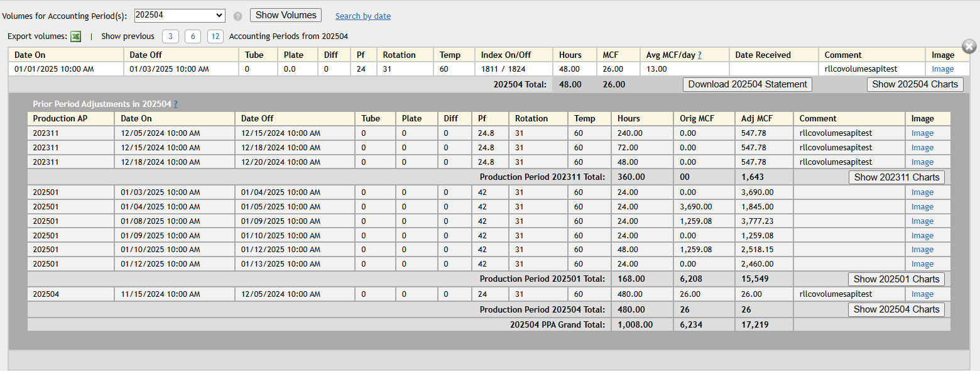The width and height of the screenshot is (980, 371).
Task: Open Prior Period Adjustments help link
Action: coord(175,104)
